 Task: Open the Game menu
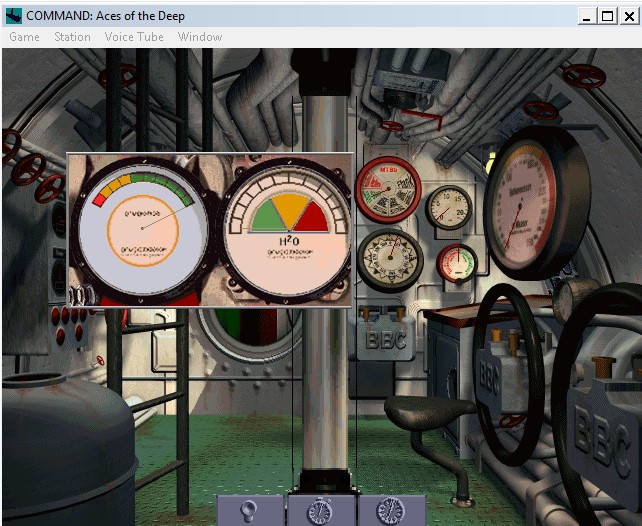(x=25, y=37)
